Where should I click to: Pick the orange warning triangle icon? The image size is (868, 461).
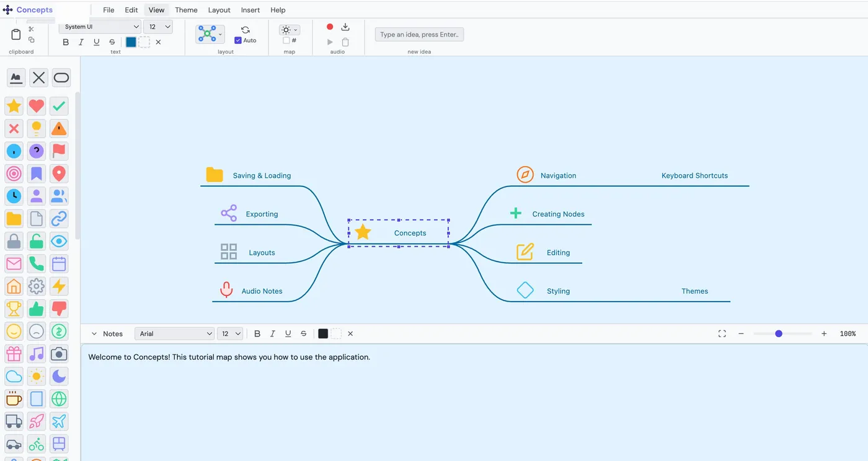tap(59, 128)
